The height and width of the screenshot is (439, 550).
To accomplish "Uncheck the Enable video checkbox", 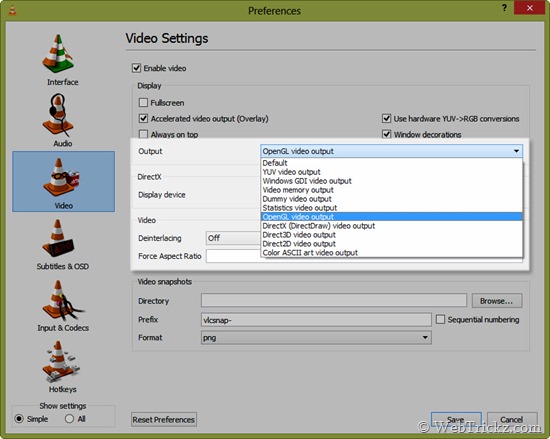I will pyautogui.click(x=136, y=68).
